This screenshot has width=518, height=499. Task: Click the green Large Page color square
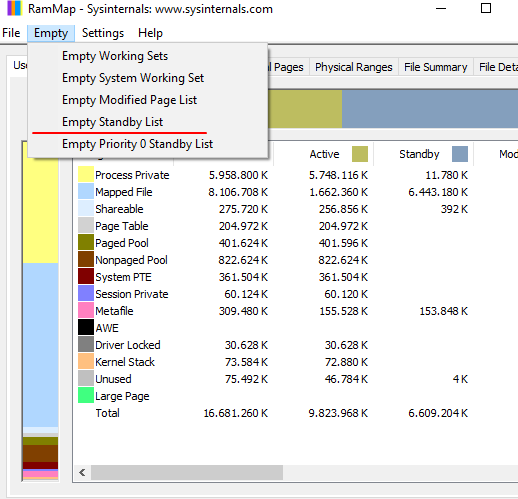[x=86, y=396]
